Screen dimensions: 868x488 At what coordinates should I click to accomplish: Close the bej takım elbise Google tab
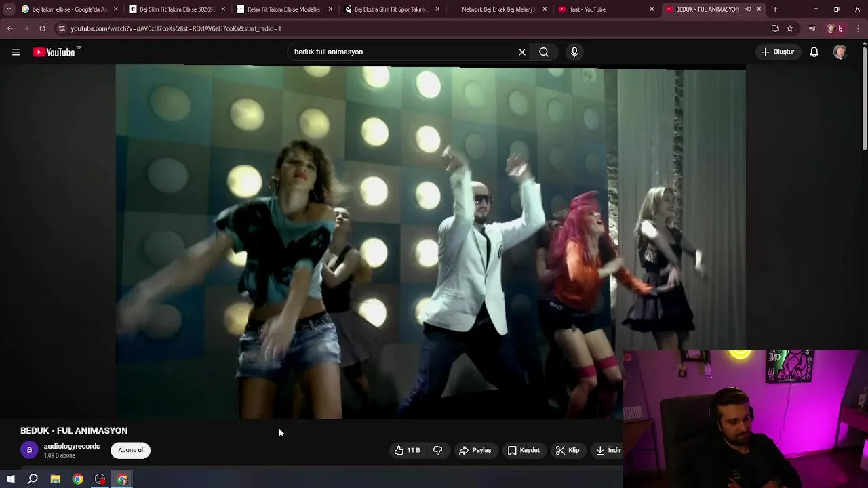pyautogui.click(x=116, y=9)
